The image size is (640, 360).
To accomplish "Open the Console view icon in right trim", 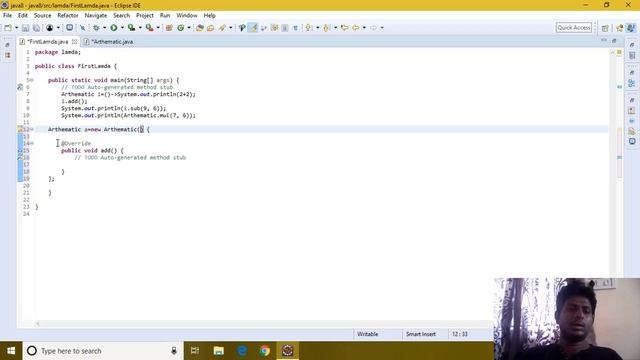I will coord(632,141).
